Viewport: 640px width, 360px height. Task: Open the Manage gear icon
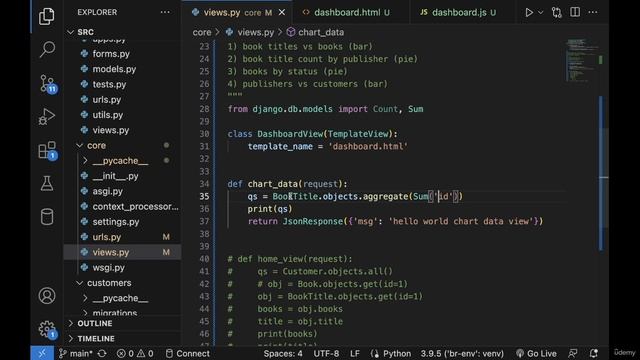coord(47,329)
